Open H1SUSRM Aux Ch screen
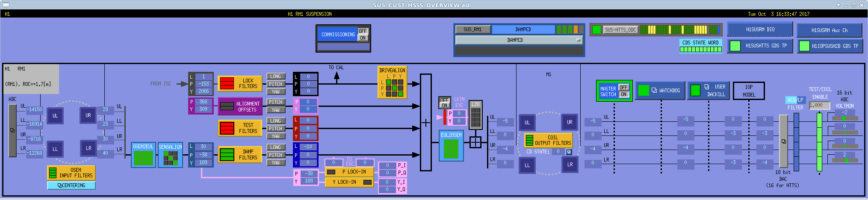The image size is (868, 200). pyautogui.click(x=830, y=30)
